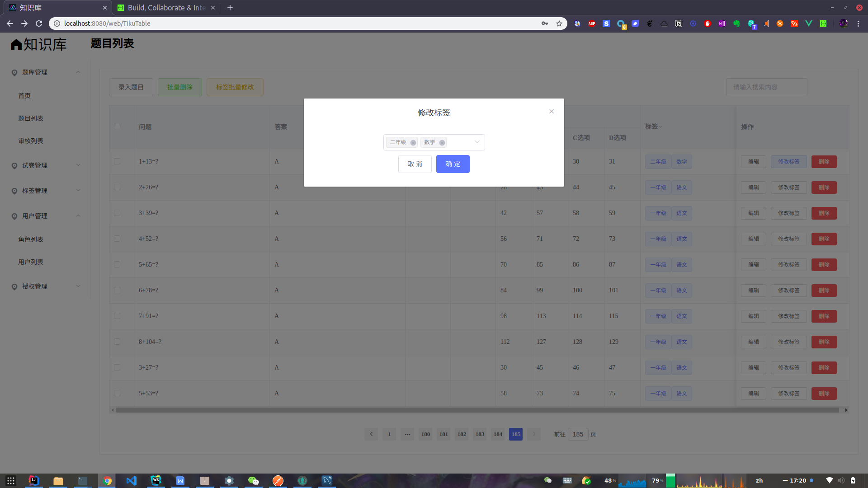Open the tag select dropdown arrow
This screenshot has width=868, height=488.
pos(477,142)
